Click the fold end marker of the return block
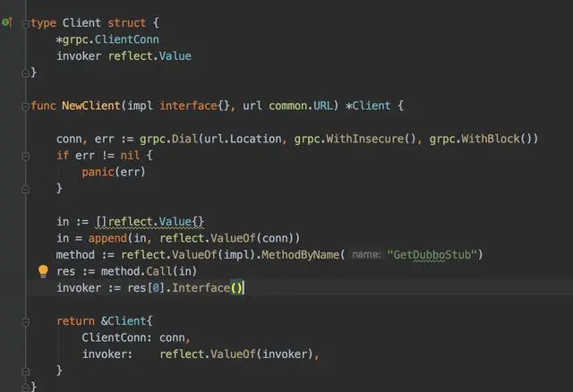 click(26, 371)
